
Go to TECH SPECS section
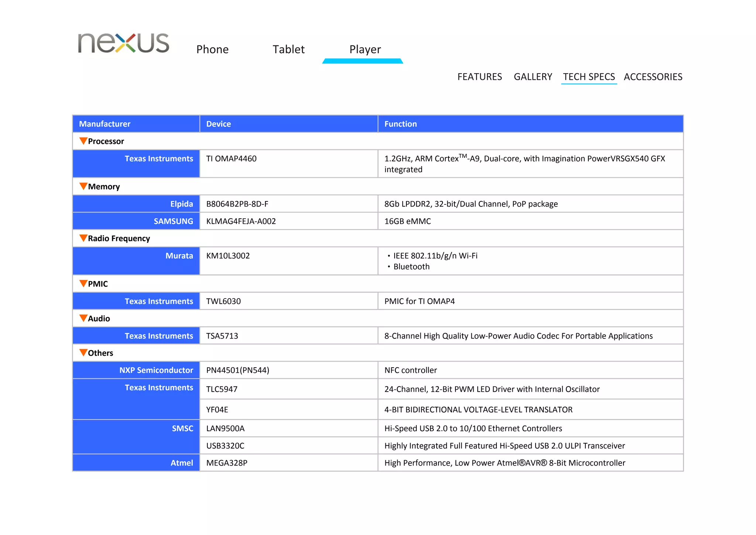[x=588, y=77]
